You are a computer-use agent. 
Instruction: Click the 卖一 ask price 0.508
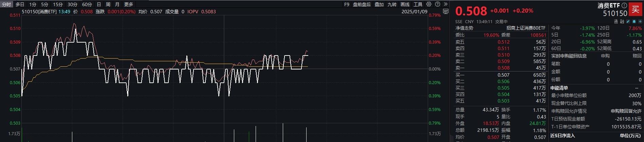tap(503, 68)
